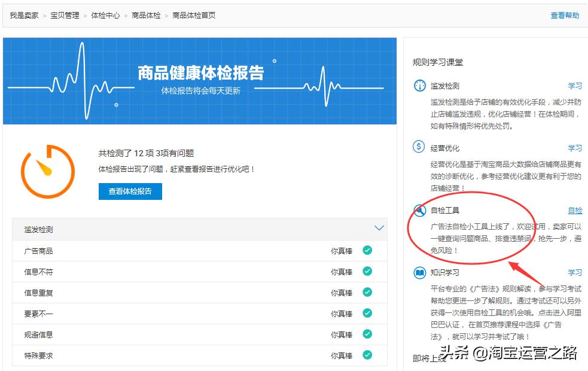Collapse the 滥发检测 section chevron

click(x=379, y=228)
